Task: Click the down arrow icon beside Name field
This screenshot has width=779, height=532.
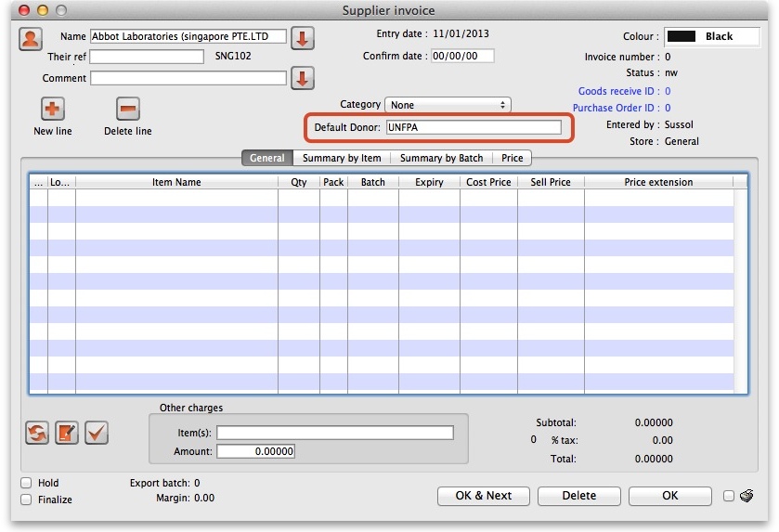Action: 303,38
